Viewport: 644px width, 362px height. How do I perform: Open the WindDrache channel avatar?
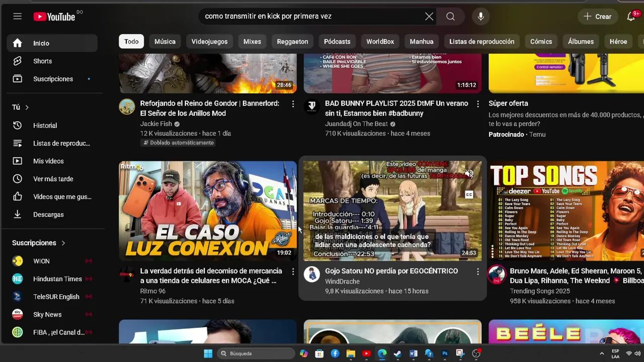[x=312, y=274]
